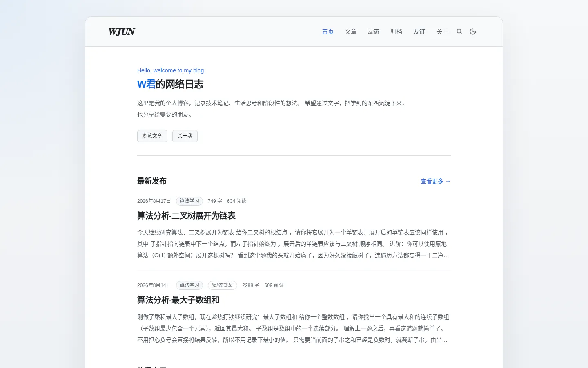Open the post 算法分析-最大子数组和

(178, 300)
